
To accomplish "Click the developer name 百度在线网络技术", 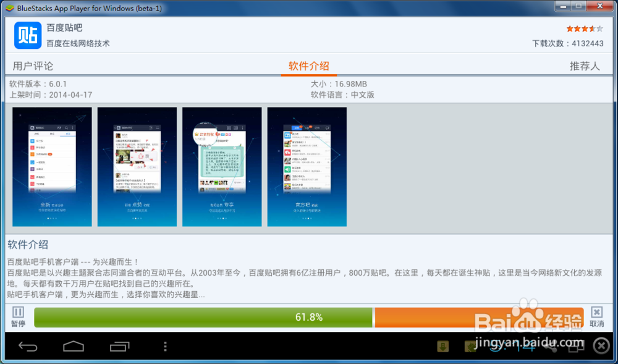I will click(x=78, y=43).
